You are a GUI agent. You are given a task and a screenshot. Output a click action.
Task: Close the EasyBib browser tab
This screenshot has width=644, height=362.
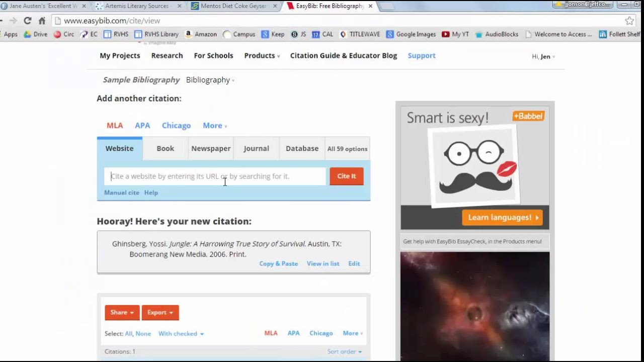(371, 6)
